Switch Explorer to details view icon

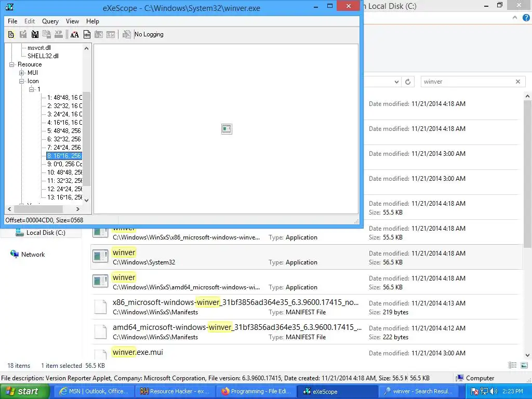pos(513,365)
